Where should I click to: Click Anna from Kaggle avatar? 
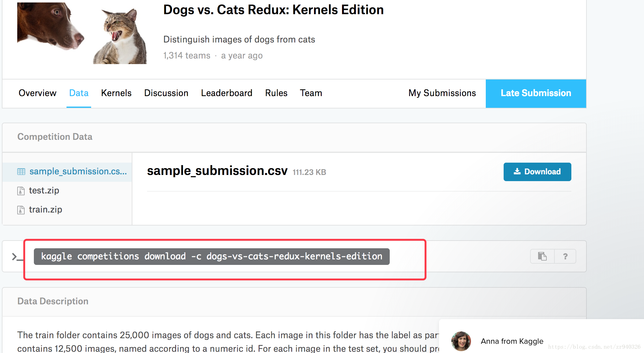(x=461, y=341)
